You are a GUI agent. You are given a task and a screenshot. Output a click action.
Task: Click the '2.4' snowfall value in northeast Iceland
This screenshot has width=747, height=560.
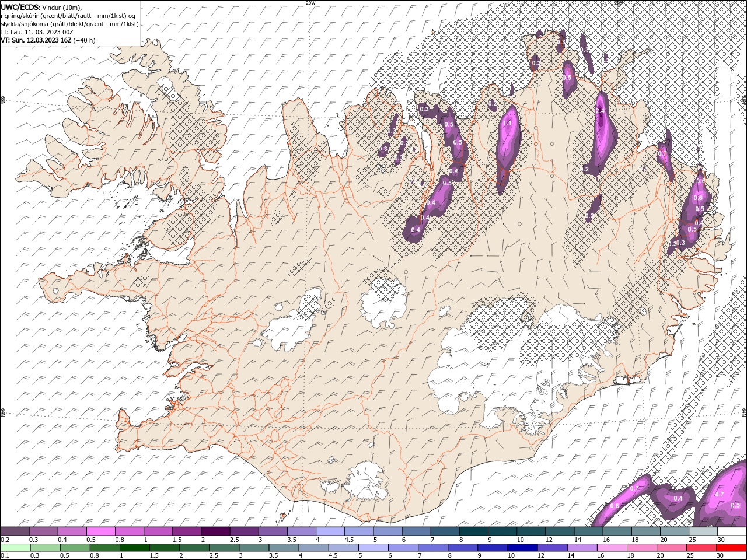click(599, 111)
